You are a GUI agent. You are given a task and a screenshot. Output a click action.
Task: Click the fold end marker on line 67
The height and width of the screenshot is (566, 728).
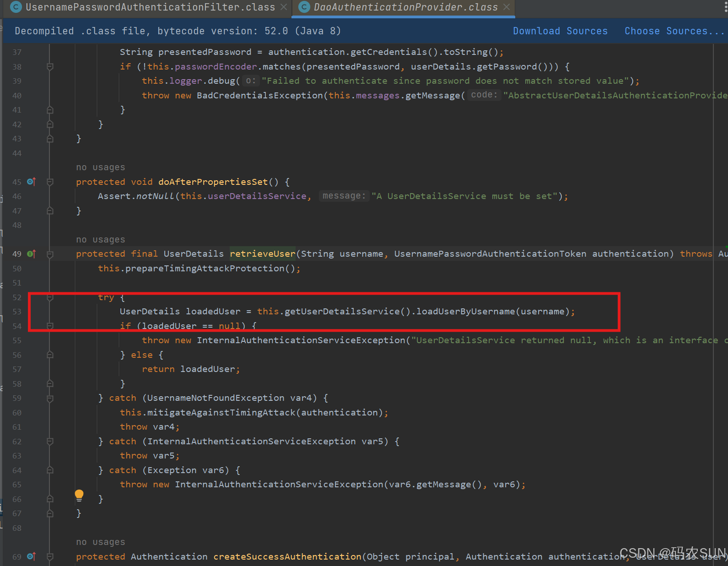pyautogui.click(x=50, y=513)
